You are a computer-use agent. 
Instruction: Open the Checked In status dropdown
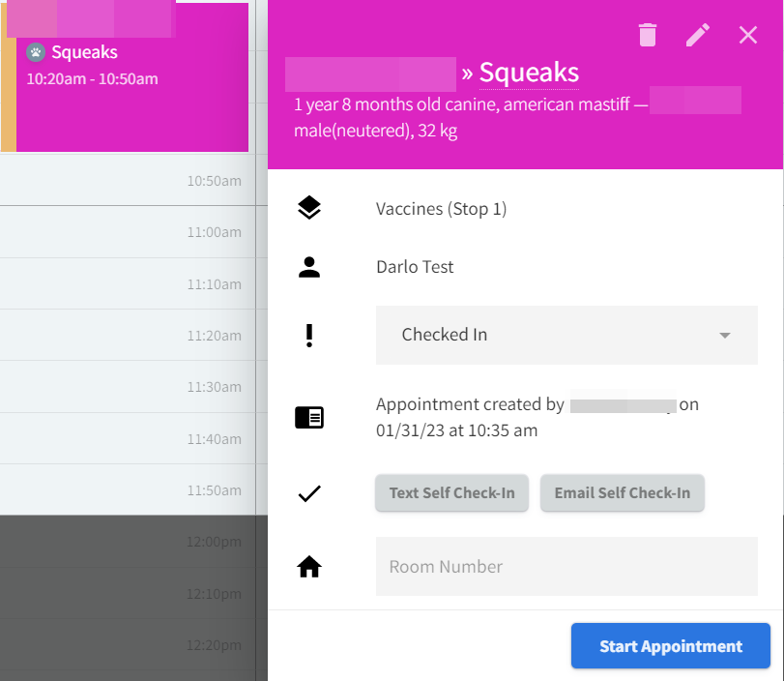pos(566,336)
